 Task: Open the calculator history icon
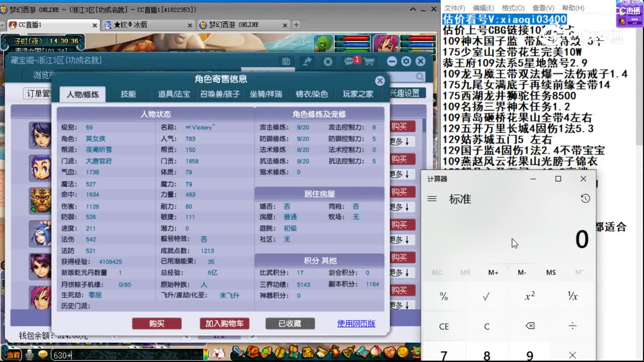[x=585, y=199]
